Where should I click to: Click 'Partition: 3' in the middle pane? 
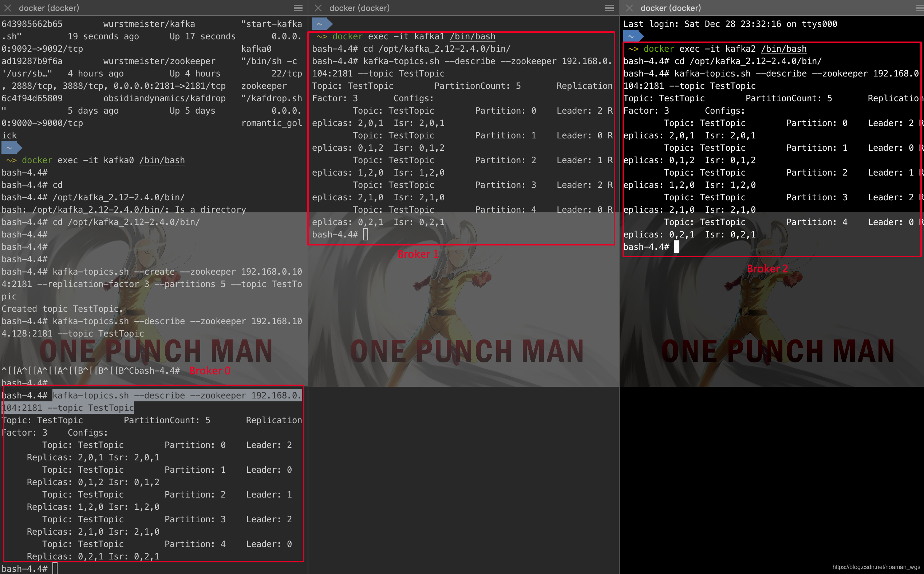click(505, 185)
